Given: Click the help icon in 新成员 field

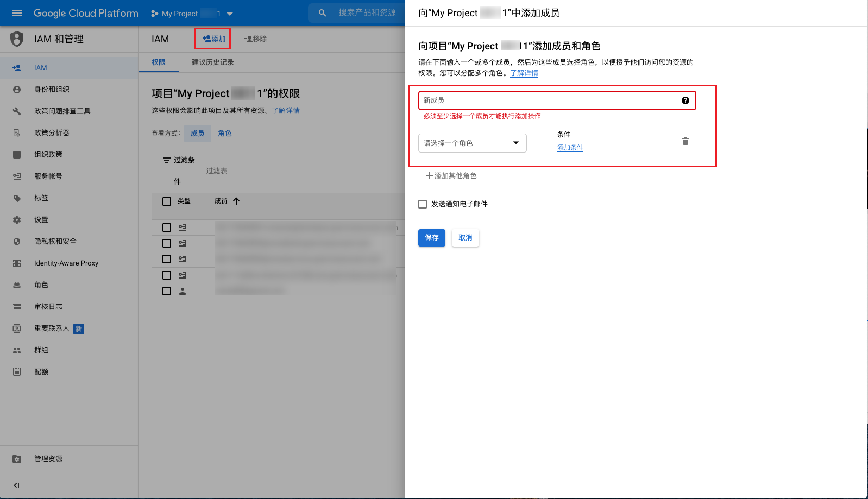Looking at the screenshot, I should (685, 100).
